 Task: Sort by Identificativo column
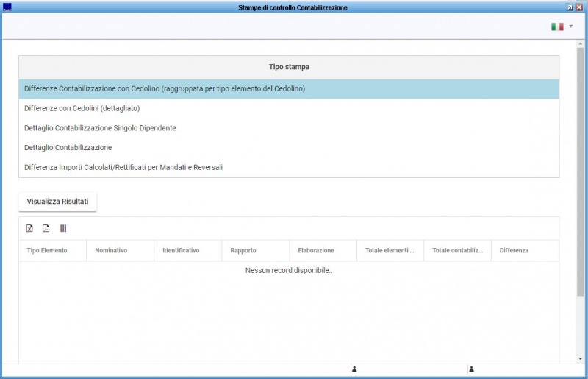click(188, 250)
